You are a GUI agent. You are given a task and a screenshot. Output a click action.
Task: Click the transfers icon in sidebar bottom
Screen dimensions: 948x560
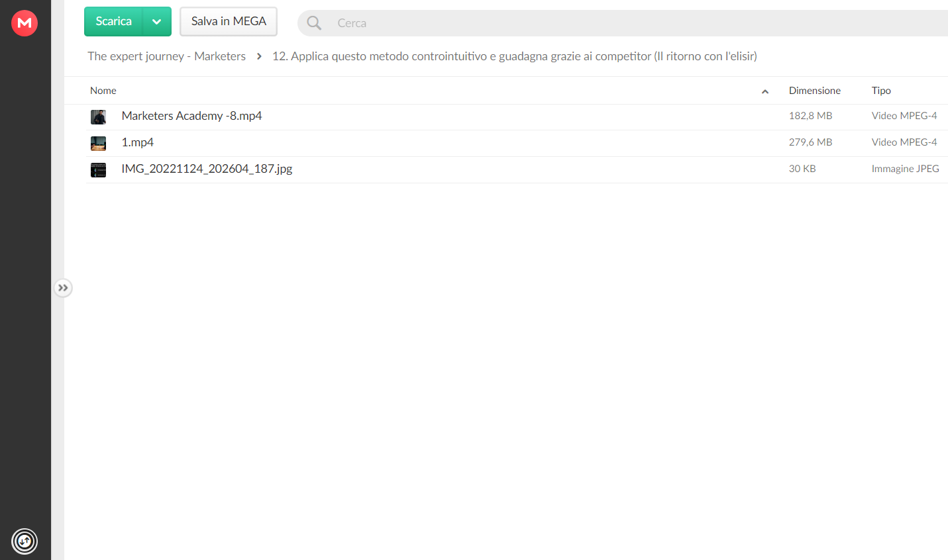25,541
